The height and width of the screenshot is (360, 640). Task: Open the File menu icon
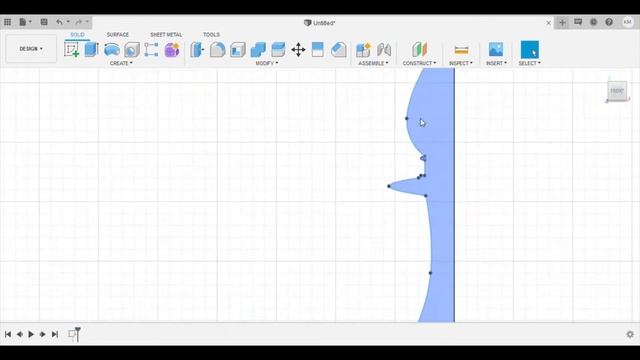(23, 22)
